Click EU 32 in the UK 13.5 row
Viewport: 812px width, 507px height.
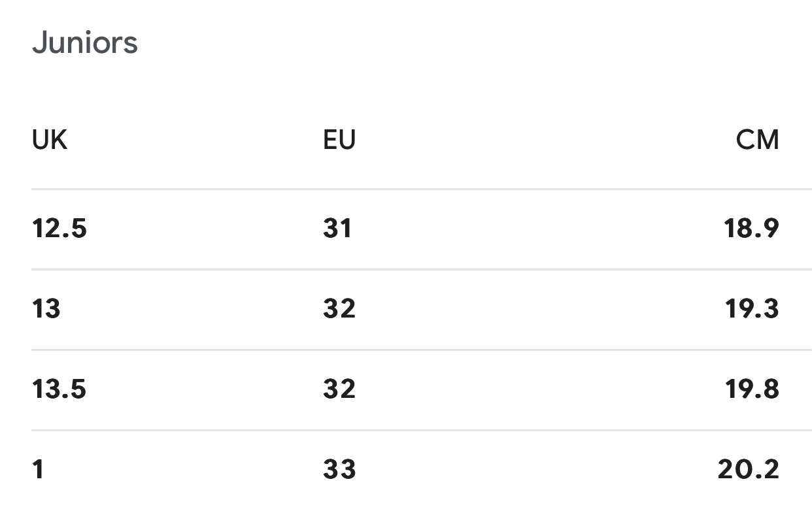339,389
